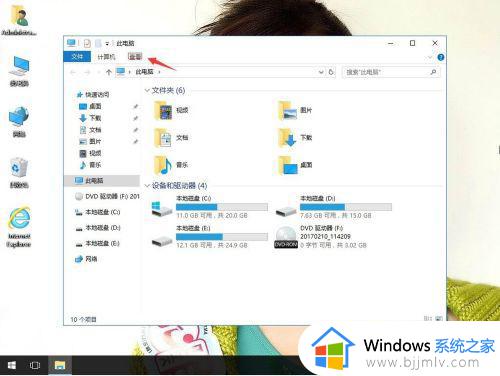Select 文档 under quick access
Image resolution: width=500 pixels, height=376 pixels.
tap(90, 130)
